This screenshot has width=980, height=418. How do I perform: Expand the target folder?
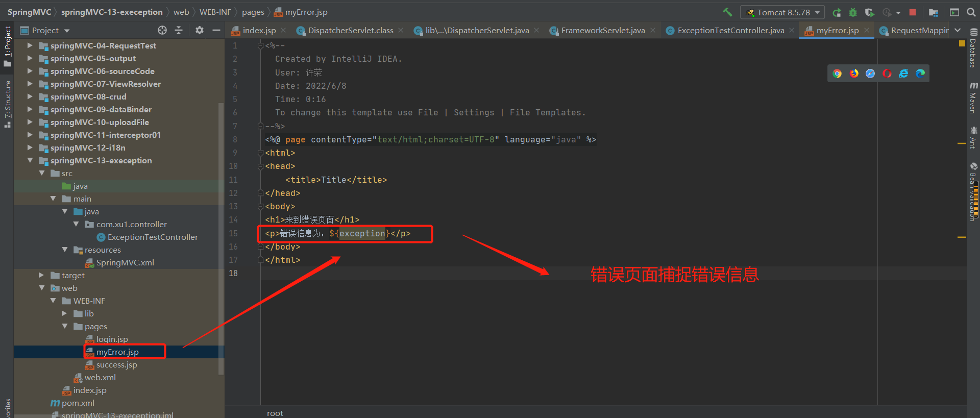(x=42, y=275)
